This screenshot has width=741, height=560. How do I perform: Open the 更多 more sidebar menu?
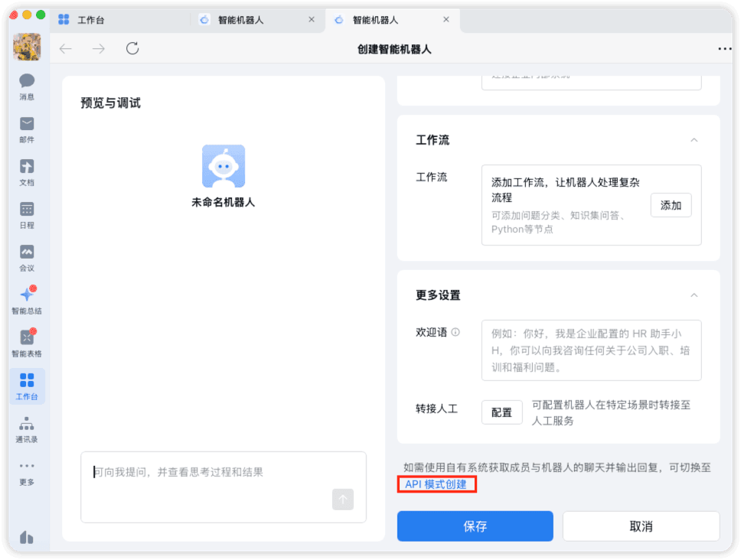click(27, 474)
